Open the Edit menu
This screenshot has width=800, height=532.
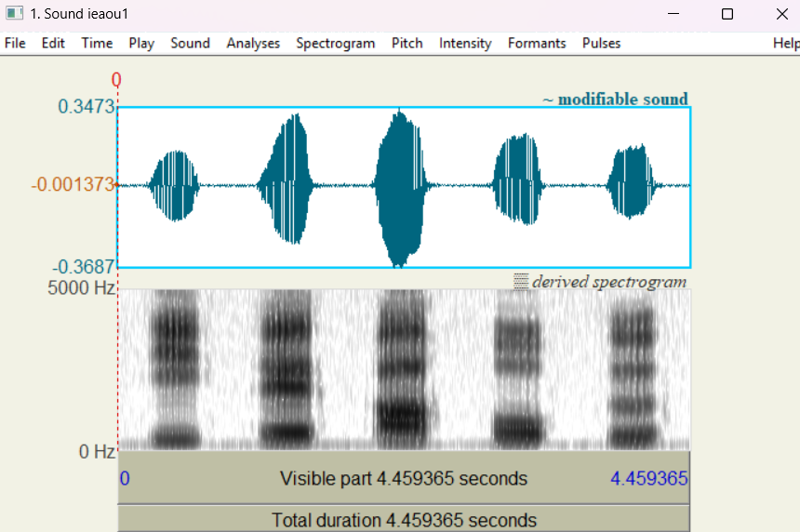[x=53, y=44]
